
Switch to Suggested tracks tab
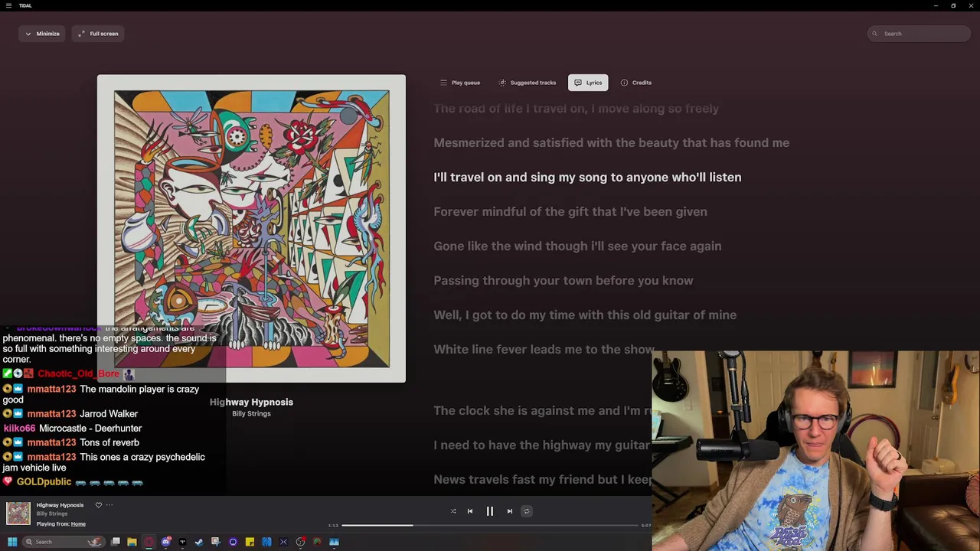[528, 83]
